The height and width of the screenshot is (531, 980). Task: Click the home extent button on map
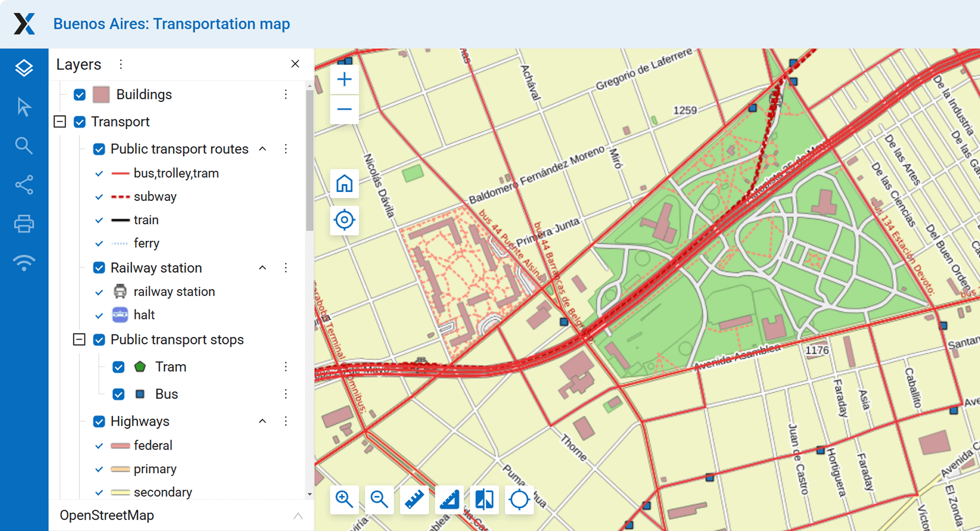click(344, 183)
